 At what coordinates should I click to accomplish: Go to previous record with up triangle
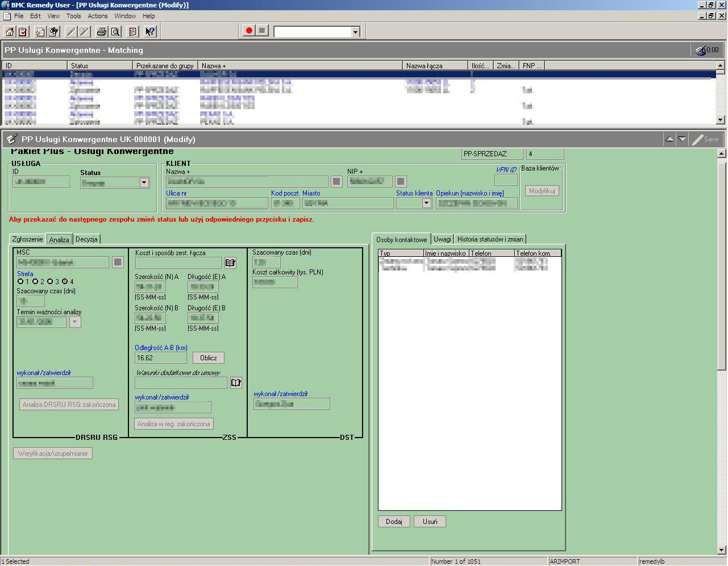pyautogui.click(x=669, y=139)
